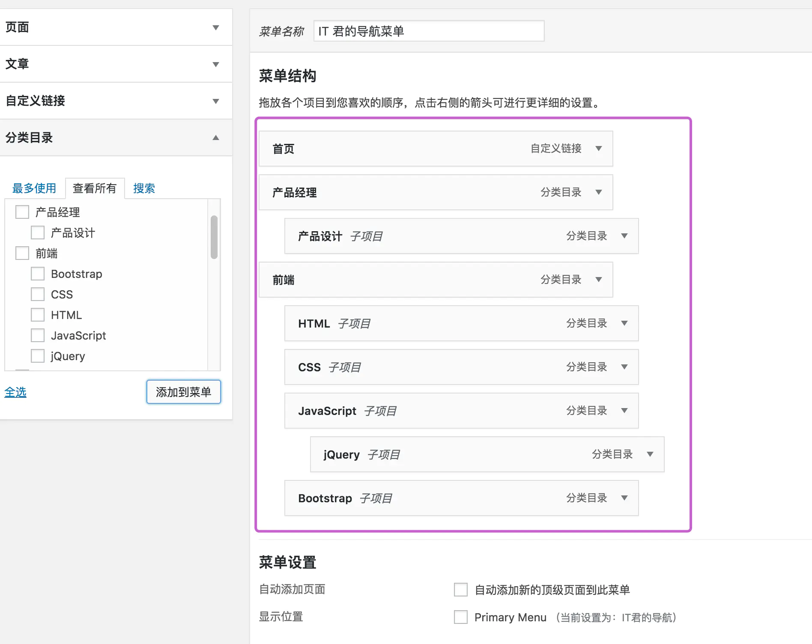Click the 添加到菜单 button
This screenshot has height=644, width=812.
(184, 392)
